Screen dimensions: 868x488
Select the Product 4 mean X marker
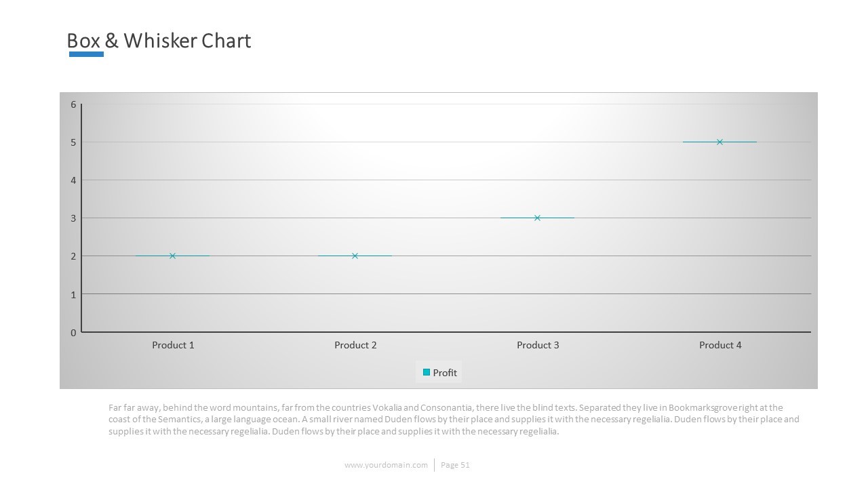[719, 142]
